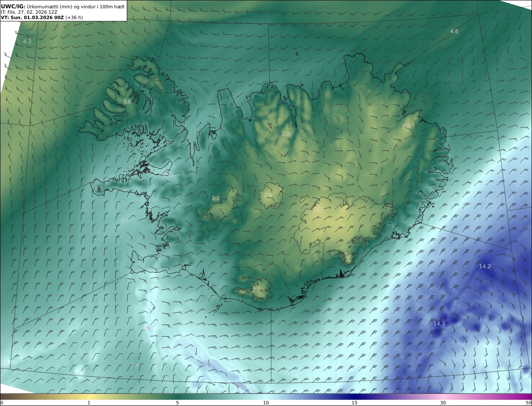Click the 3.2 value on the glacier
Screen dimensions: 532x406
click(x=216, y=198)
